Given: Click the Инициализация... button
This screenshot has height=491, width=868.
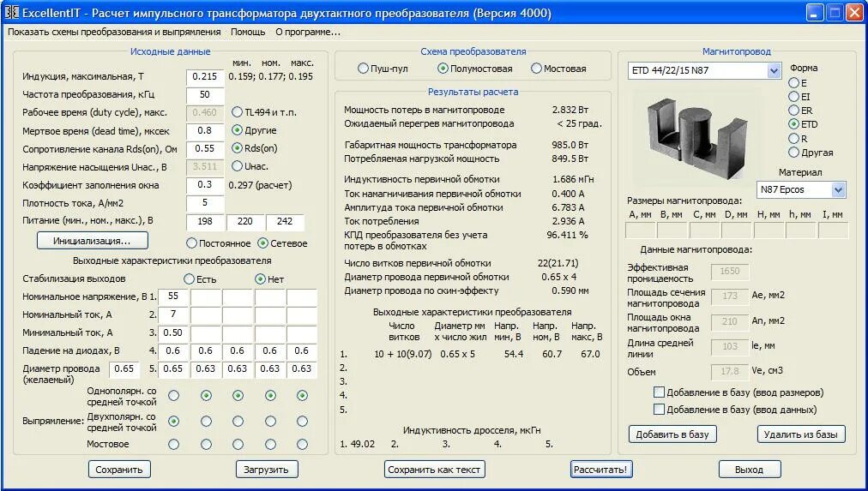Looking at the screenshot, I should click(93, 241).
